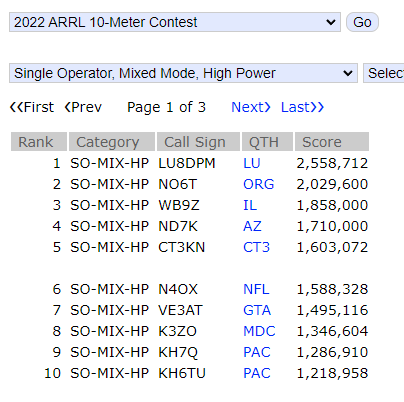Click score 2,558,712

[332, 163]
